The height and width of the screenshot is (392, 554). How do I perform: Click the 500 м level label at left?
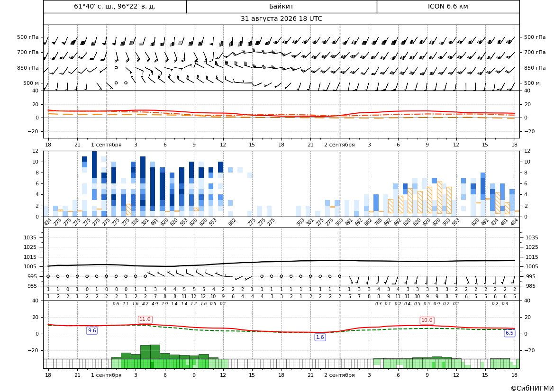tap(31, 83)
